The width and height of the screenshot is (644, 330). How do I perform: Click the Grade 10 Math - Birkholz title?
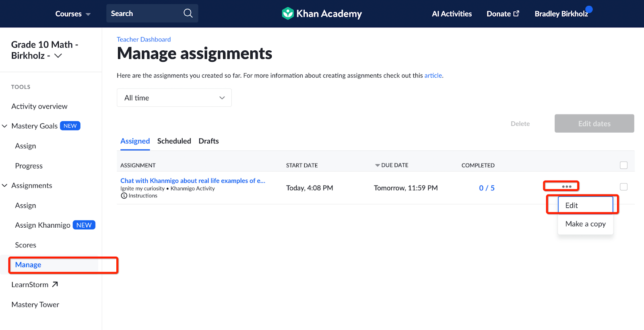pyautogui.click(x=45, y=50)
